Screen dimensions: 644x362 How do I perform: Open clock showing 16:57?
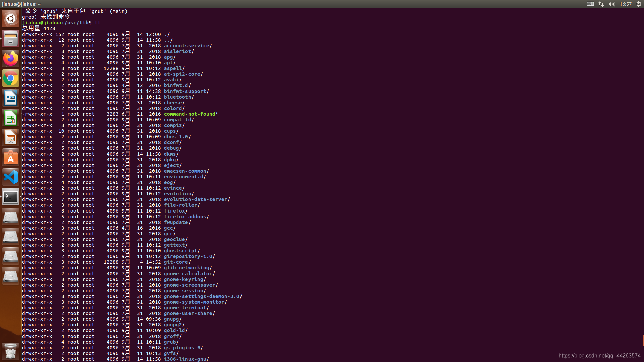(626, 4)
